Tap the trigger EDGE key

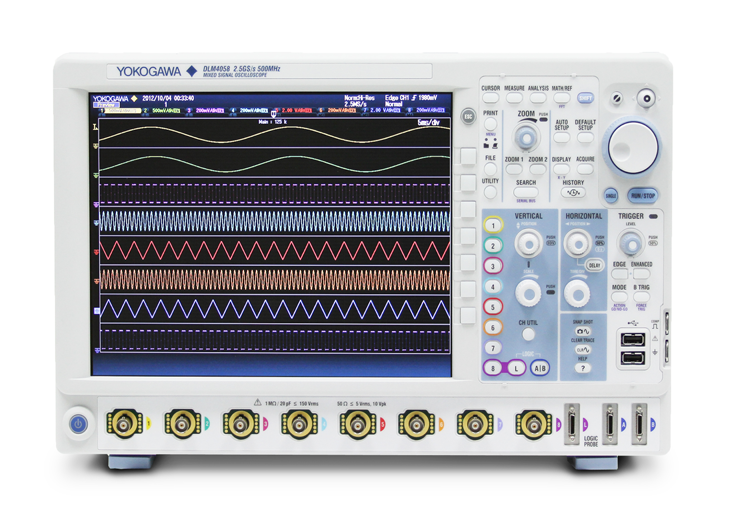click(x=620, y=273)
